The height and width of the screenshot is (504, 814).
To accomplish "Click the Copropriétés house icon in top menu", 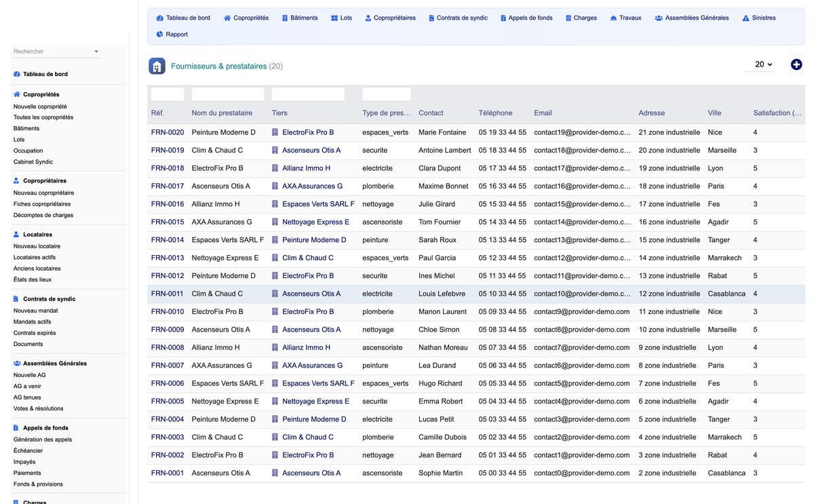I will (x=227, y=18).
